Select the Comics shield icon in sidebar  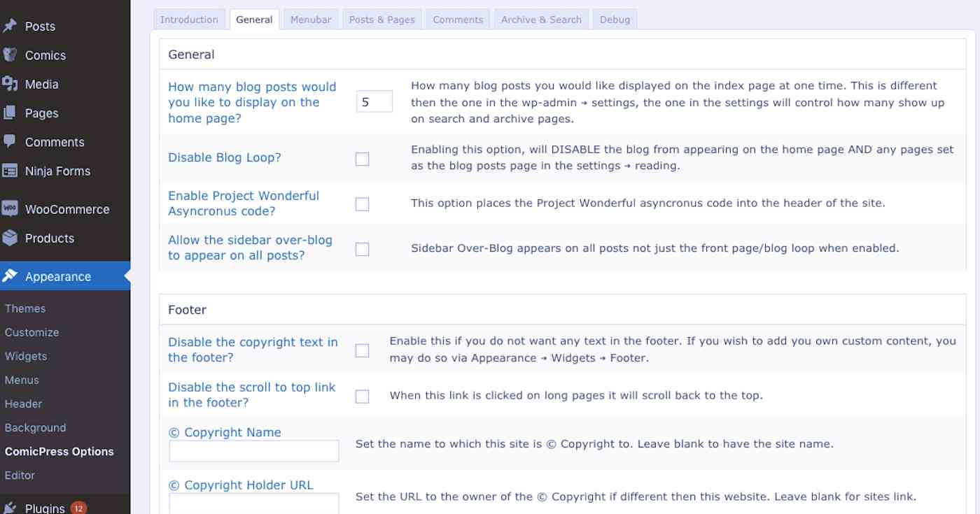click(x=12, y=55)
